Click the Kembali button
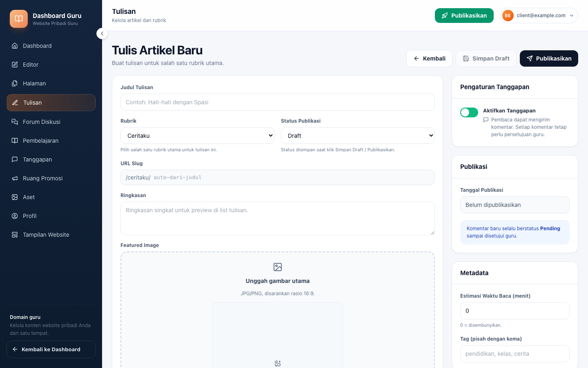 [x=429, y=58]
